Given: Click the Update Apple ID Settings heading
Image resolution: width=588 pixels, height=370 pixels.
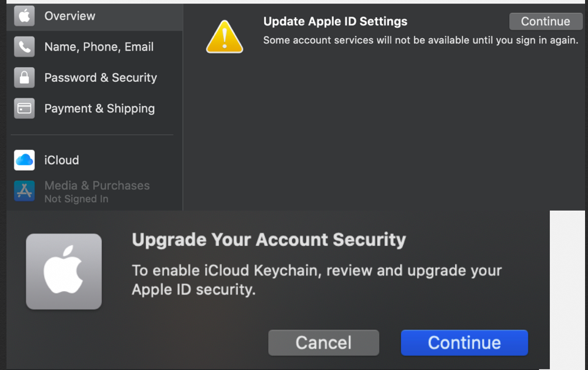Looking at the screenshot, I should coord(335,22).
